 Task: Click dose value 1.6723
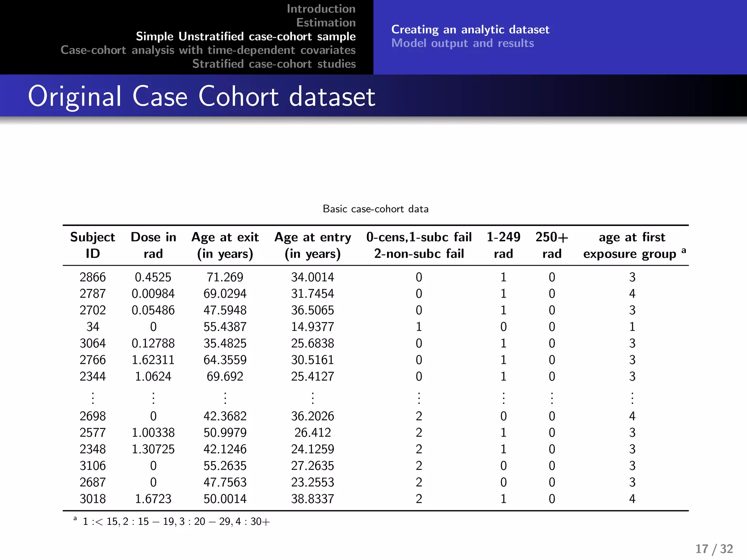tap(153, 499)
